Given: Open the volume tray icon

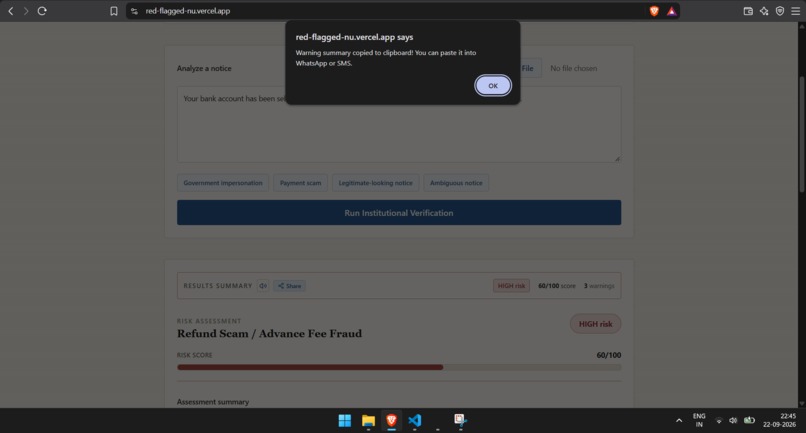Looking at the screenshot, I should (733, 421).
